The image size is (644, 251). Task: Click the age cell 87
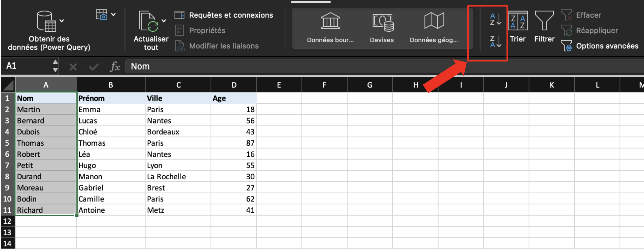pyautogui.click(x=234, y=143)
